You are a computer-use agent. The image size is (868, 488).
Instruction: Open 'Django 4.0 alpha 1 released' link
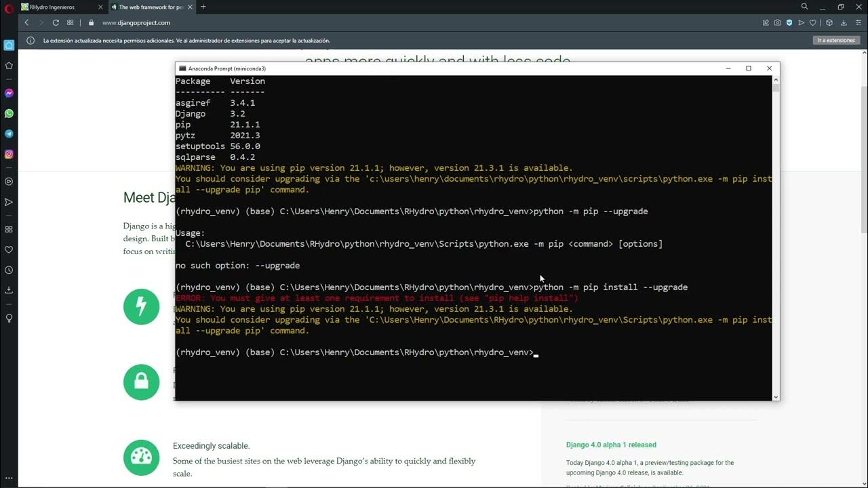click(611, 445)
